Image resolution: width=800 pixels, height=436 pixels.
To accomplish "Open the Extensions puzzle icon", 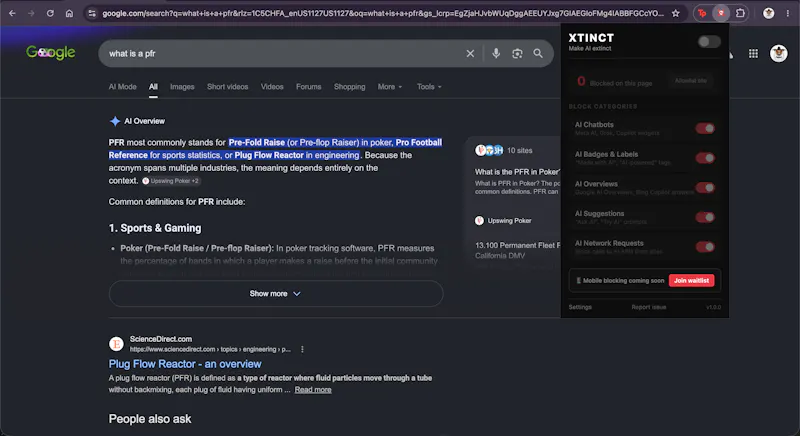I will point(740,13).
